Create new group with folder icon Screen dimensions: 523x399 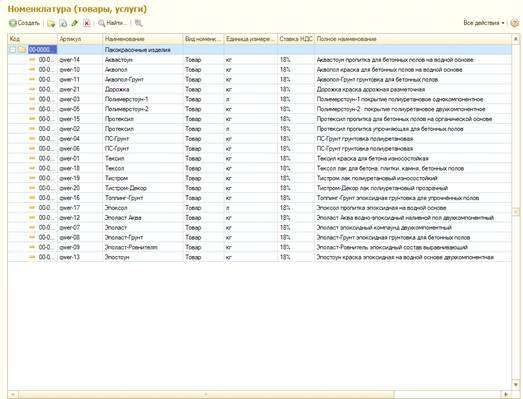[x=51, y=23]
